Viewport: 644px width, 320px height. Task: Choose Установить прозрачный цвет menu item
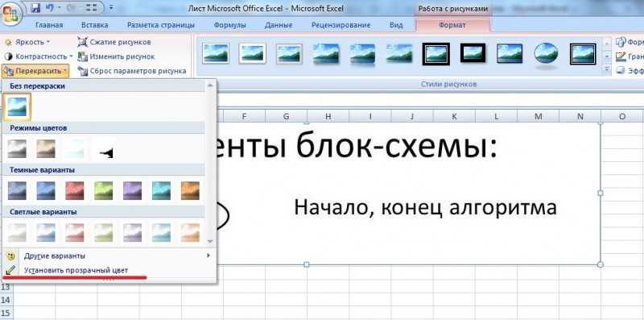point(109,270)
